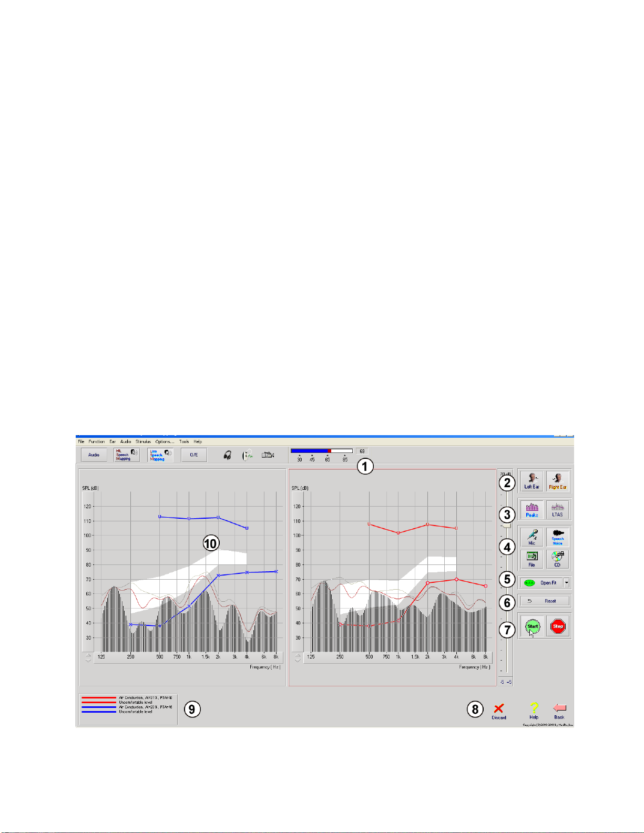This screenshot has width=644, height=833.
Task: Open HL Speech Mapping mode
Action: point(127,455)
